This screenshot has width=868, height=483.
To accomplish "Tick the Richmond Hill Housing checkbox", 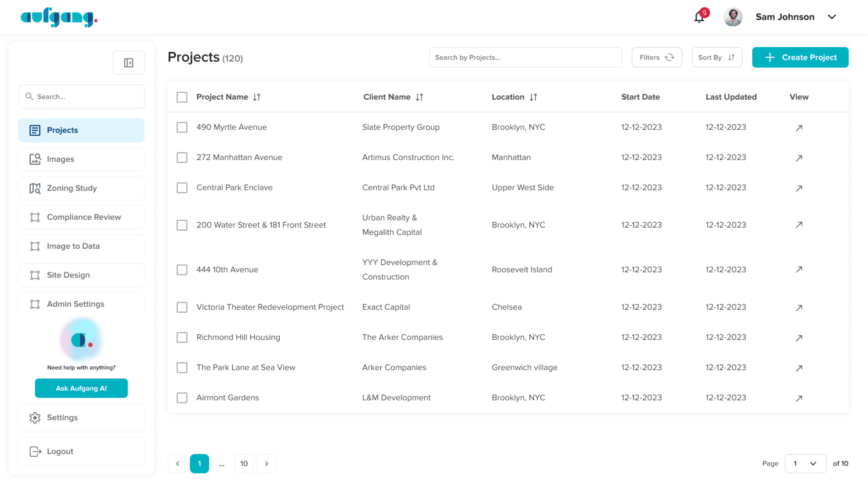I will (182, 337).
